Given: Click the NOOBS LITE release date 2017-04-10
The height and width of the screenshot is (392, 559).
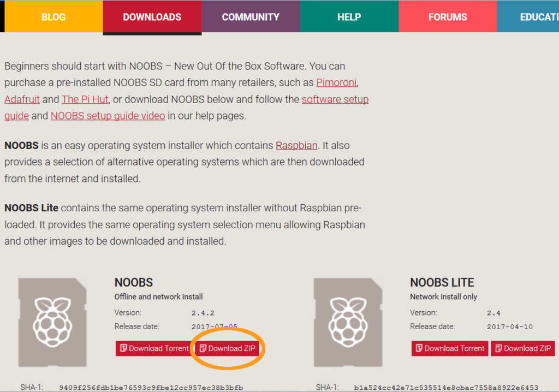Looking at the screenshot, I should (x=510, y=326).
